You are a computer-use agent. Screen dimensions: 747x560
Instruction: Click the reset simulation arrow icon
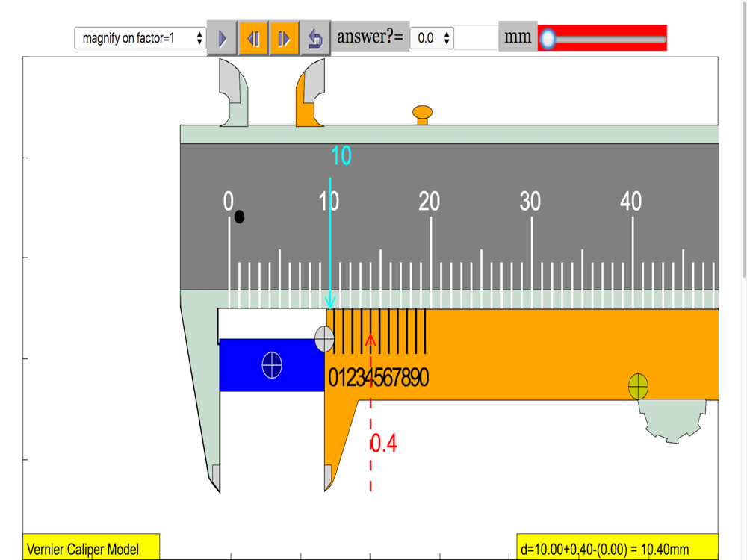[x=315, y=38]
